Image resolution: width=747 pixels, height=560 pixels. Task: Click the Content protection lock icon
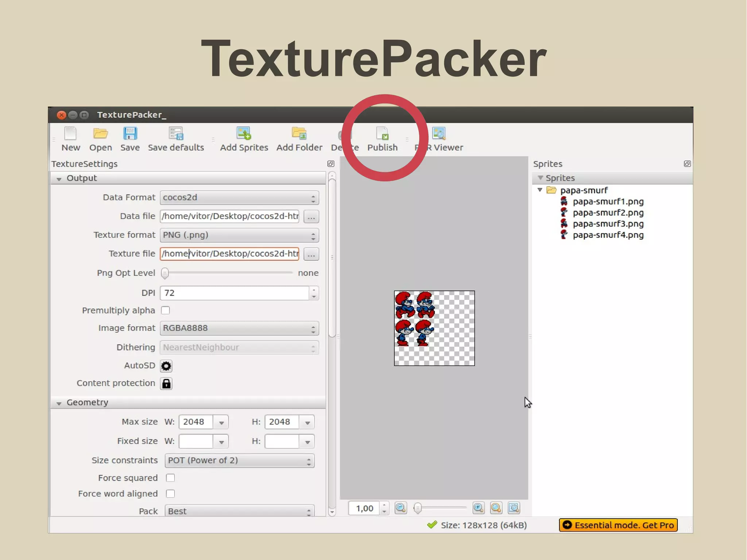coord(166,383)
